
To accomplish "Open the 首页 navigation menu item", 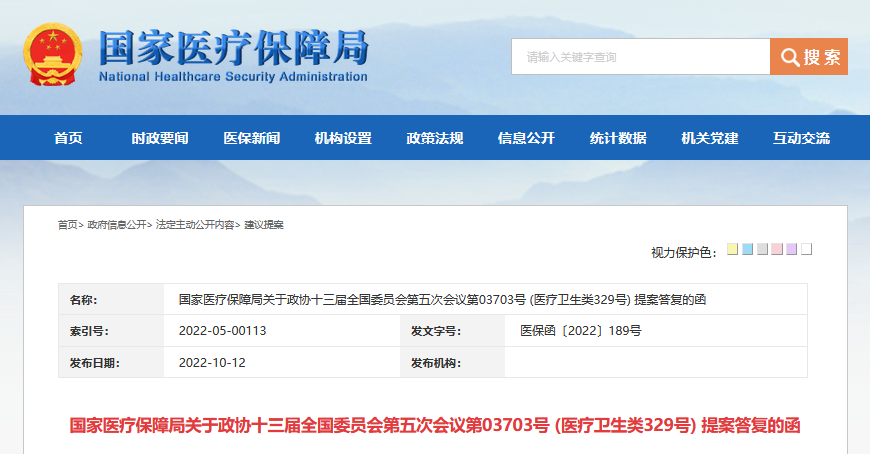I will point(68,138).
